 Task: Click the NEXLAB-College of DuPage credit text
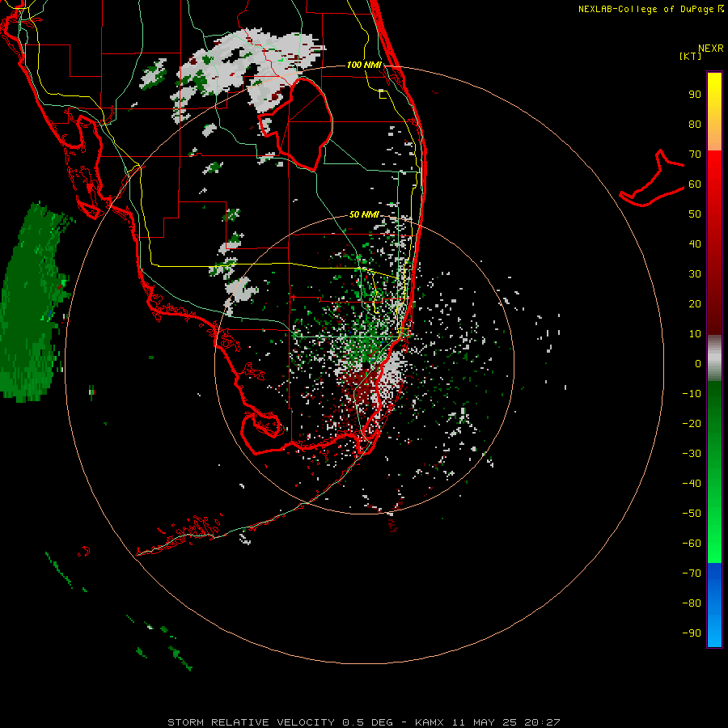[650, 9]
